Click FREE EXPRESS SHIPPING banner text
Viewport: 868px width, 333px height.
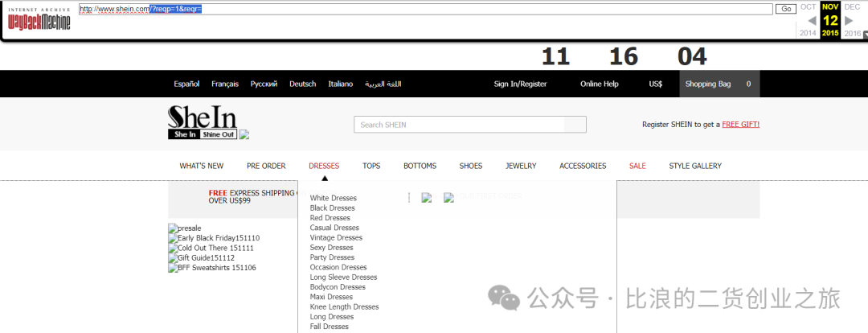coord(252,197)
